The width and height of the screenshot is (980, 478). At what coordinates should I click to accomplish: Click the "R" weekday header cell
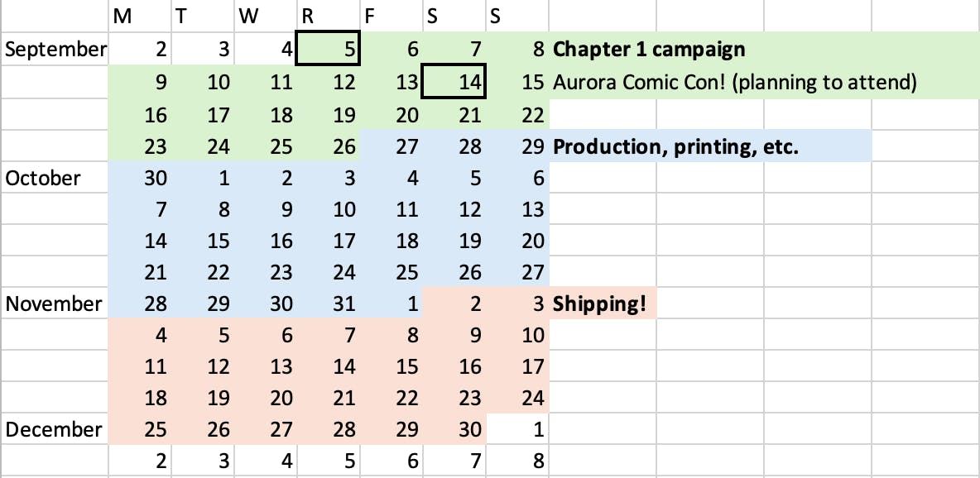[x=328, y=17]
